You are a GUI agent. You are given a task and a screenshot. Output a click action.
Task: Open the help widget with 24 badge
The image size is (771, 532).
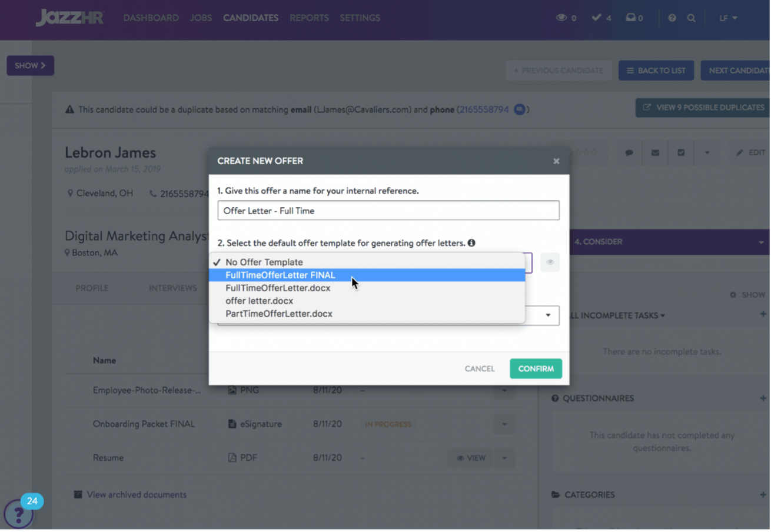pos(19,514)
